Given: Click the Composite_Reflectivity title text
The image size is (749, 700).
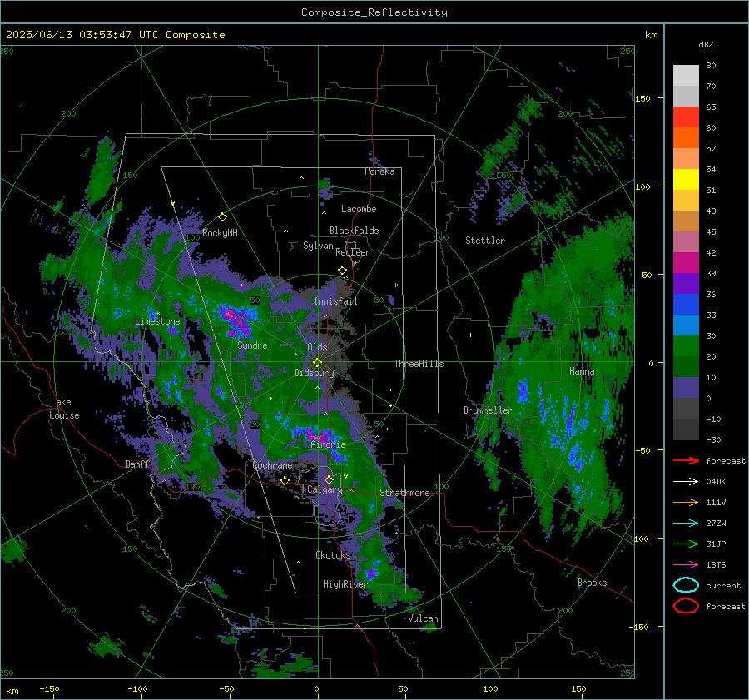Looking at the screenshot, I should click(374, 12).
